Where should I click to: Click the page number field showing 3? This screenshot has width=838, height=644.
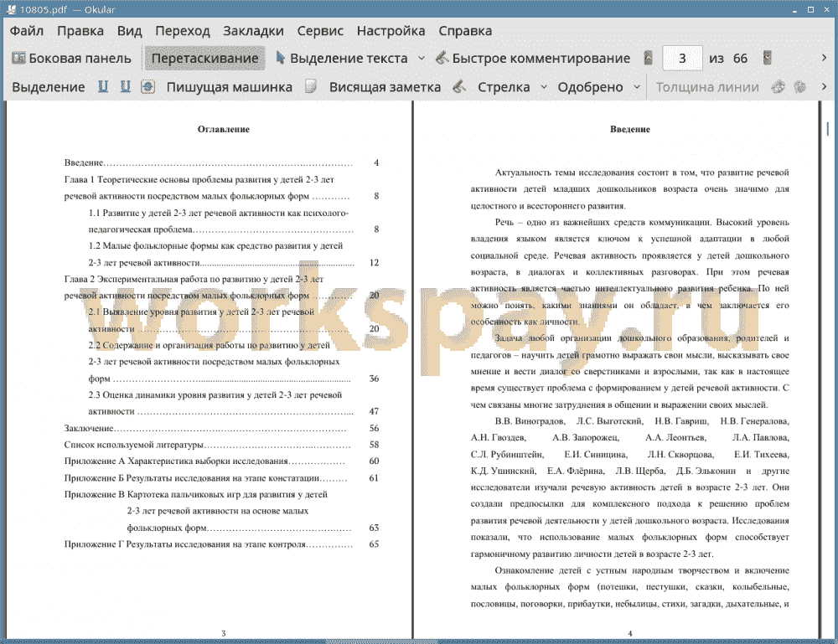pos(682,59)
